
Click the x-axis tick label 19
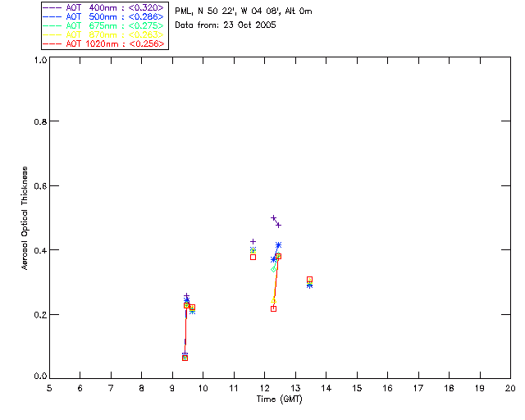[480, 389]
